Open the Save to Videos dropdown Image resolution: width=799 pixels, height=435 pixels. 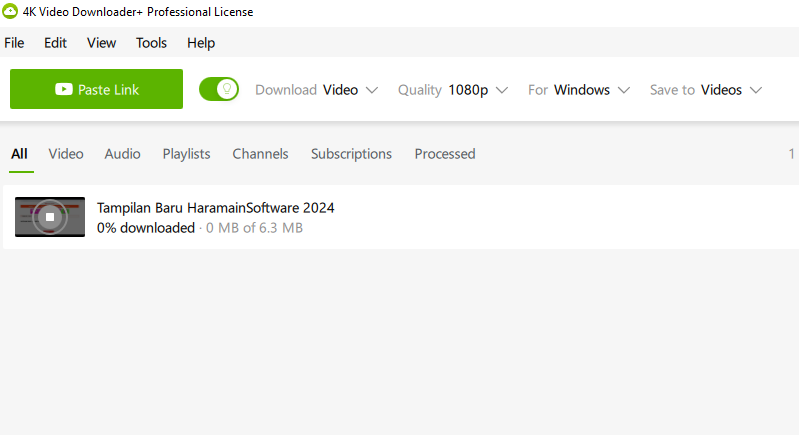706,90
